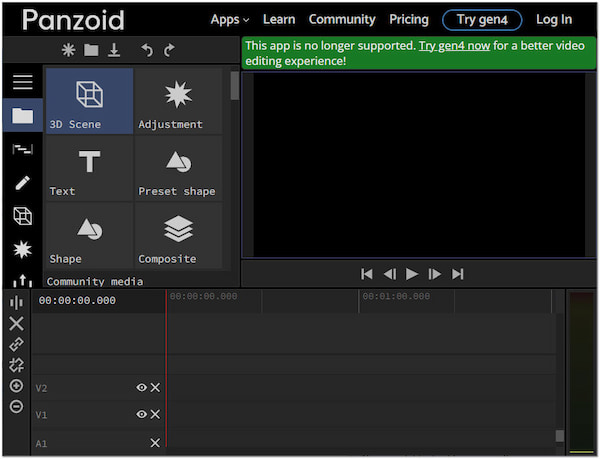This screenshot has width=600, height=459.
Task: Redo the last action
Action: [x=169, y=50]
